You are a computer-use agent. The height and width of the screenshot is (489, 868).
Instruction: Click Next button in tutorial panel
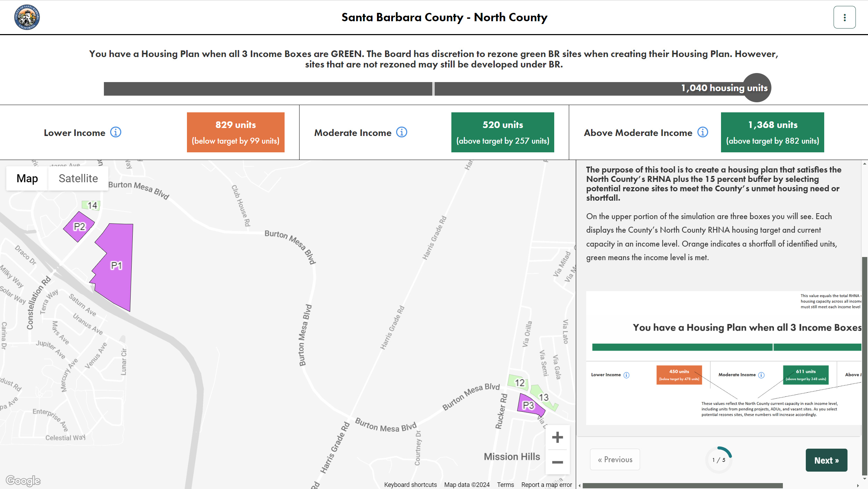825,460
